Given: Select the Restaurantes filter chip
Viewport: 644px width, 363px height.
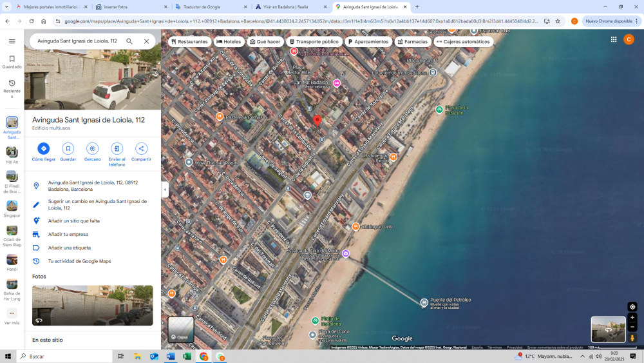Looking at the screenshot, I should [189, 41].
